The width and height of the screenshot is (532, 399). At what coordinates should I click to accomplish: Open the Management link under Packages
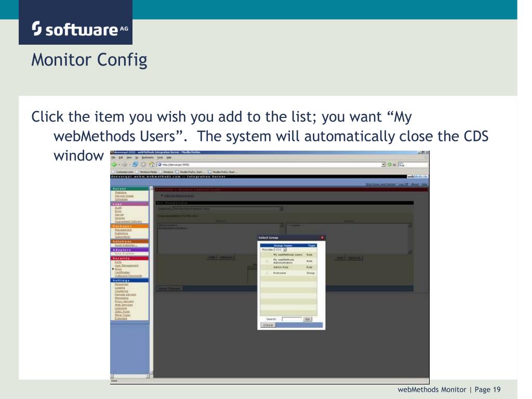pos(123,230)
